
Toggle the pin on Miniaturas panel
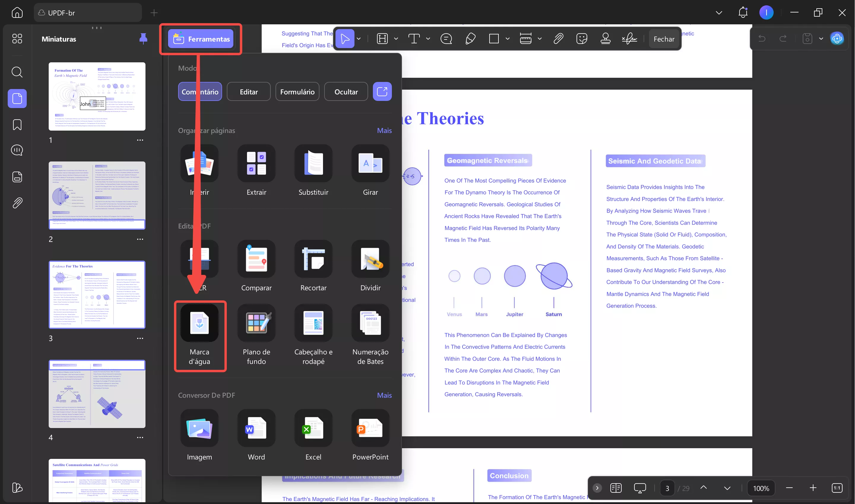[x=143, y=39]
